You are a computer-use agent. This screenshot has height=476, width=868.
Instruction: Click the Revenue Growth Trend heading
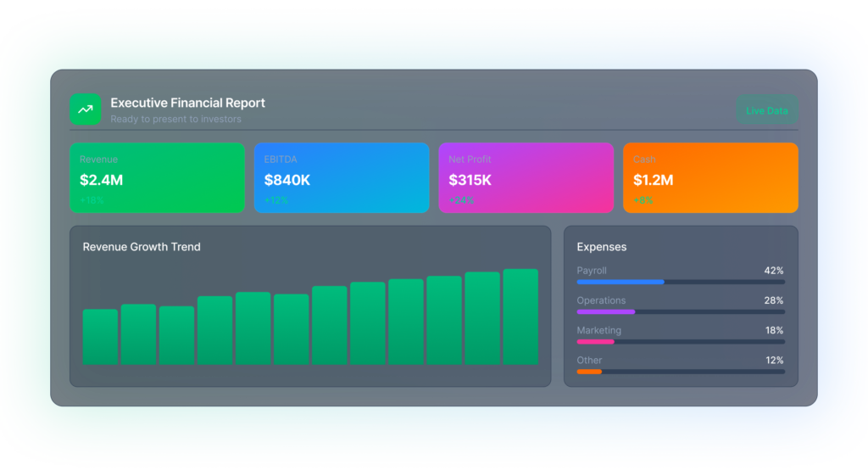pos(142,247)
